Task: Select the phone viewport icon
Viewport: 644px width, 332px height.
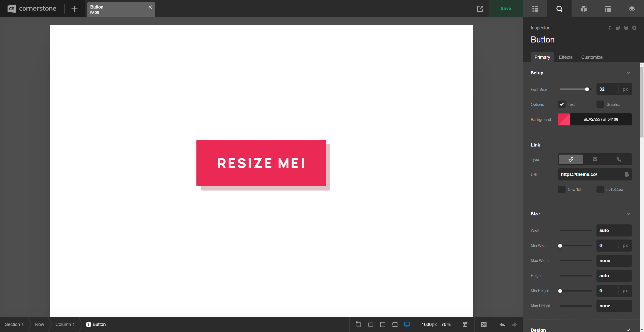Action: tap(358, 324)
